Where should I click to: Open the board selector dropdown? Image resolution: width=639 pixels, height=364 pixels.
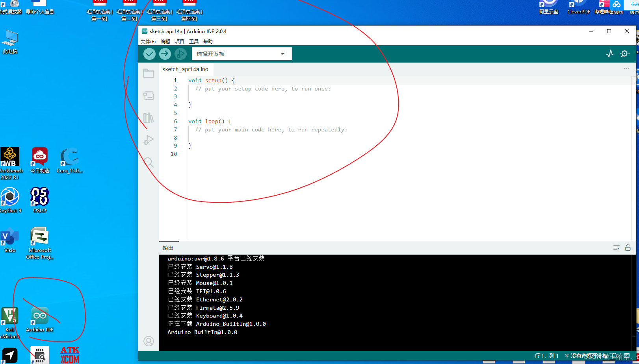click(241, 54)
